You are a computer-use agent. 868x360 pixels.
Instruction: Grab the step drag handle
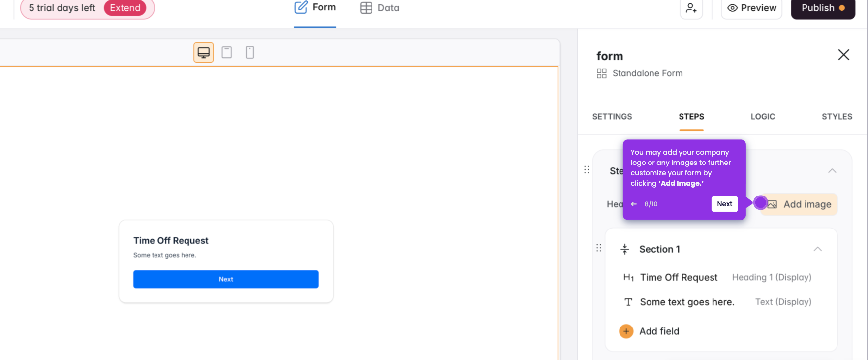pyautogui.click(x=587, y=170)
